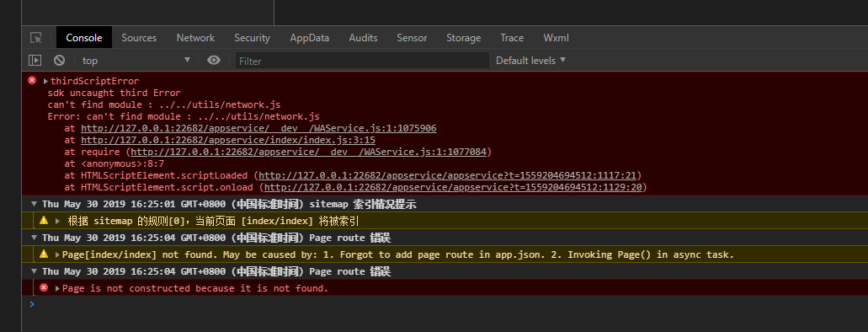Open WAService.js:1:1077084 require link
The image size is (868, 332).
point(308,152)
